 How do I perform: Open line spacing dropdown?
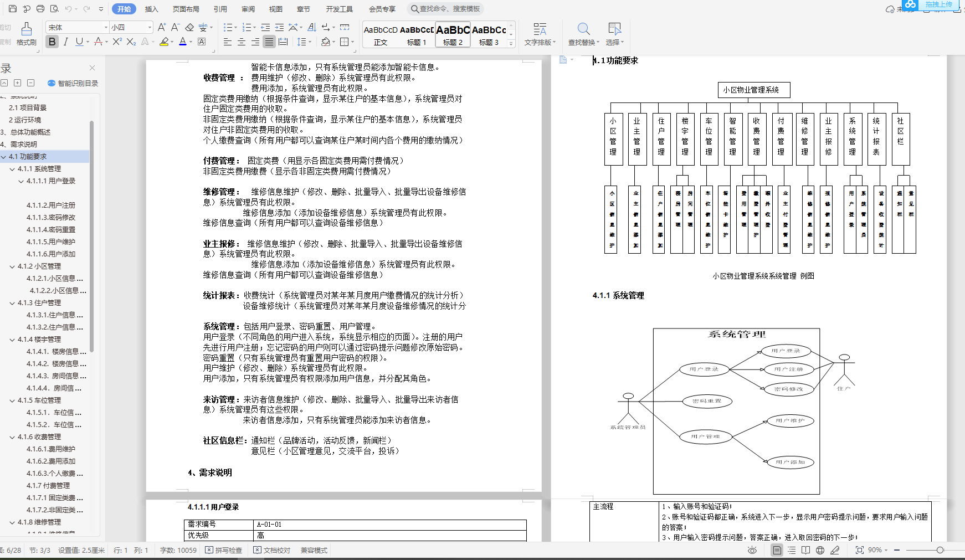coord(309,42)
